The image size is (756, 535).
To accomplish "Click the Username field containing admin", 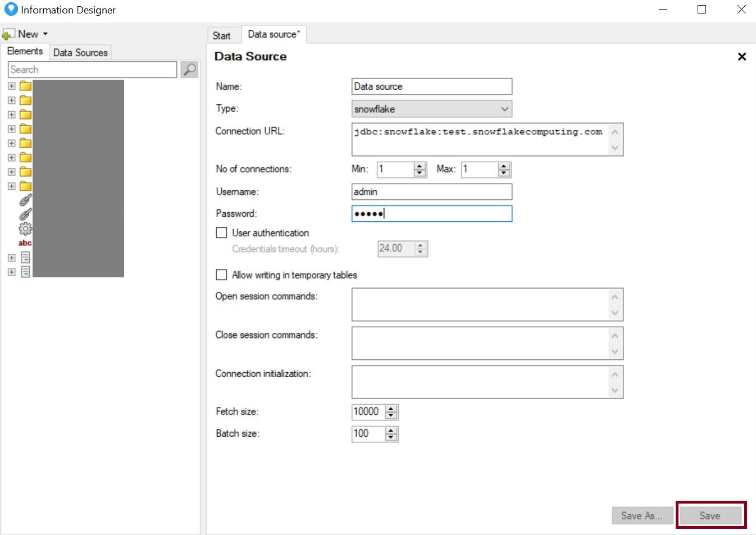I will pos(432,192).
